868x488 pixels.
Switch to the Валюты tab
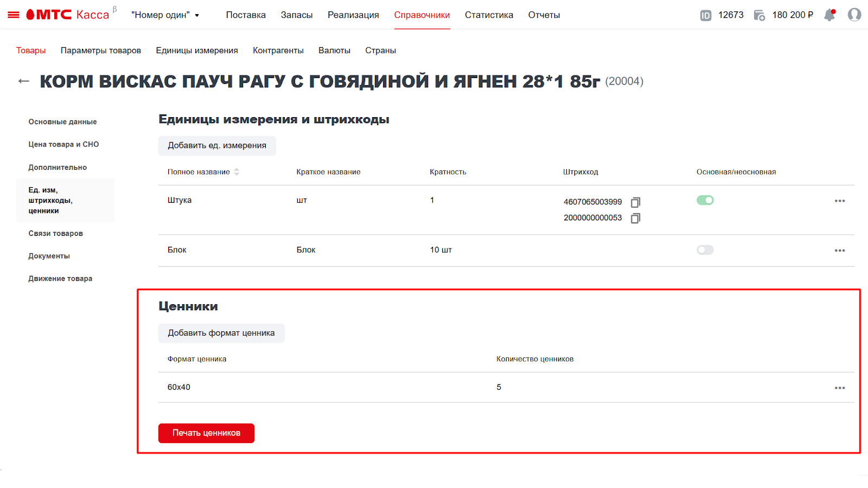point(334,50)
